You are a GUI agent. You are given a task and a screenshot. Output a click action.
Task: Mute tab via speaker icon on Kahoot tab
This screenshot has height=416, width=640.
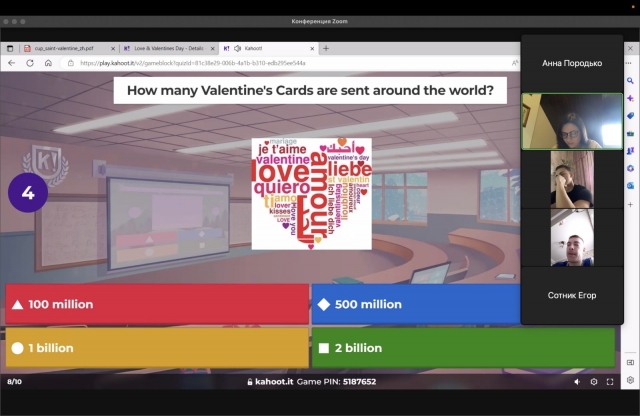pos(238,48)
